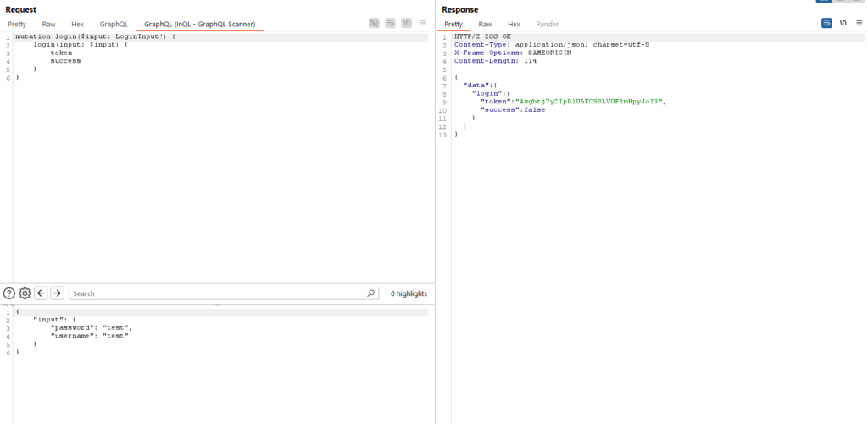This screenshot has height=424, width=868.
Task: Click the help question mark icon
Action: tap(9, 293)
